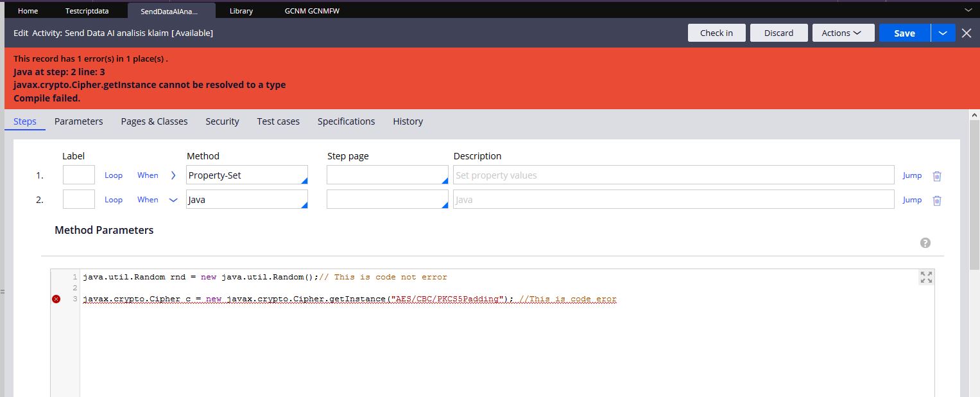This screenshot has width=980, height=397.
Task: Click the Check in button
Action: click(716, 32)
